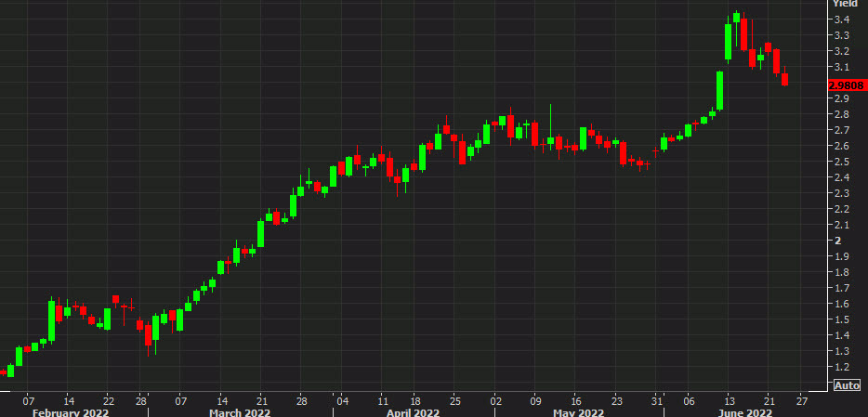This screenshot has height=417, width=868.
Task: Click the Yield axis title
Action: (x=845, y=5)
